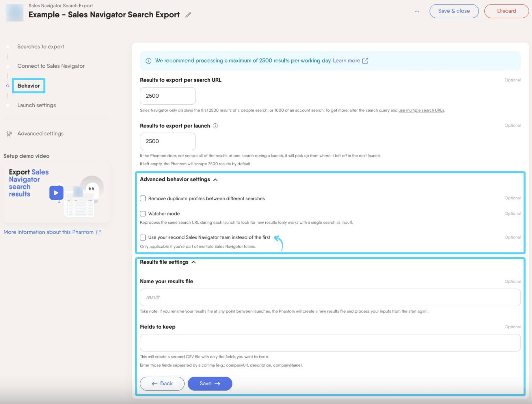The height and width of the screenshot is (404, 532).
Task: Click the external link icon after Learn more
Action: tap(365, 61)
